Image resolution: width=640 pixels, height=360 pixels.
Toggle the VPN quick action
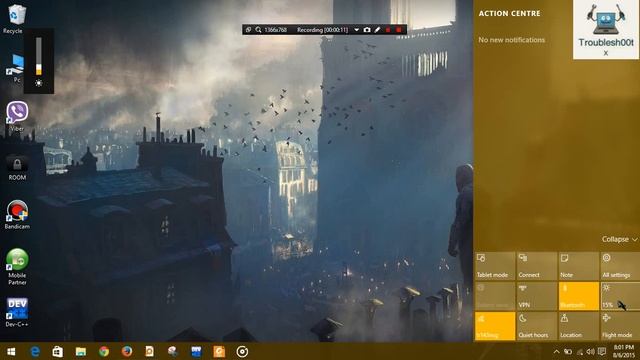coord(536,296)
